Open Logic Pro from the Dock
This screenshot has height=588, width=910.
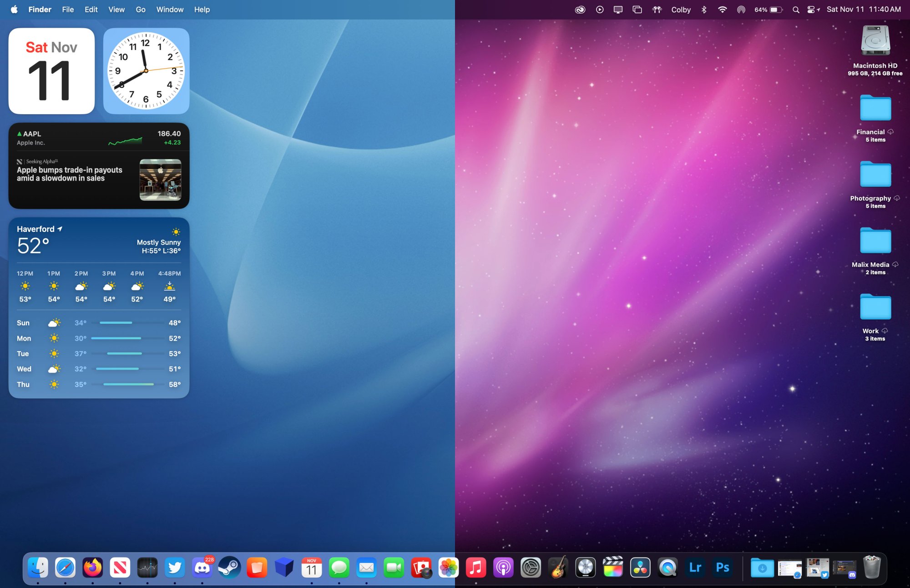click(x=585, y=568)
